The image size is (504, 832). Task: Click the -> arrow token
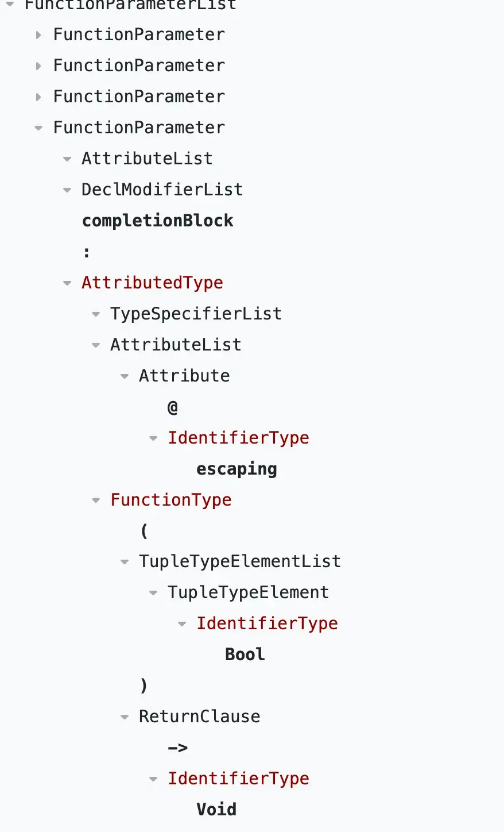click(x=177, y=748)
